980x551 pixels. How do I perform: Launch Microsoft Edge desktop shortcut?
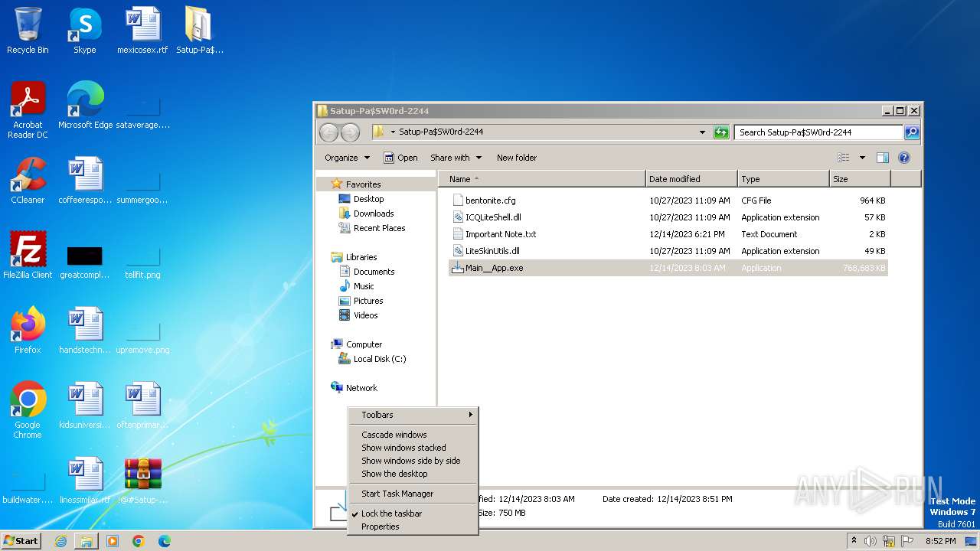click(85, 106)
